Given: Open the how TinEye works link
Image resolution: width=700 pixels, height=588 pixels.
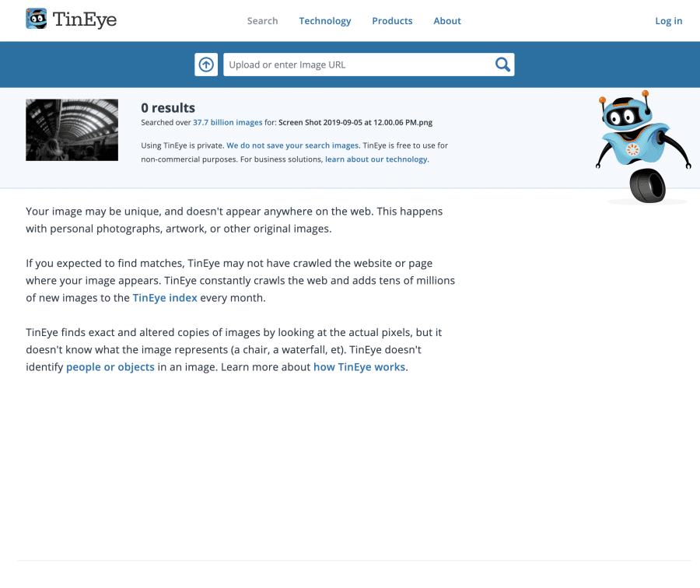Looking at the screenshot, I should tap(359, 367).
